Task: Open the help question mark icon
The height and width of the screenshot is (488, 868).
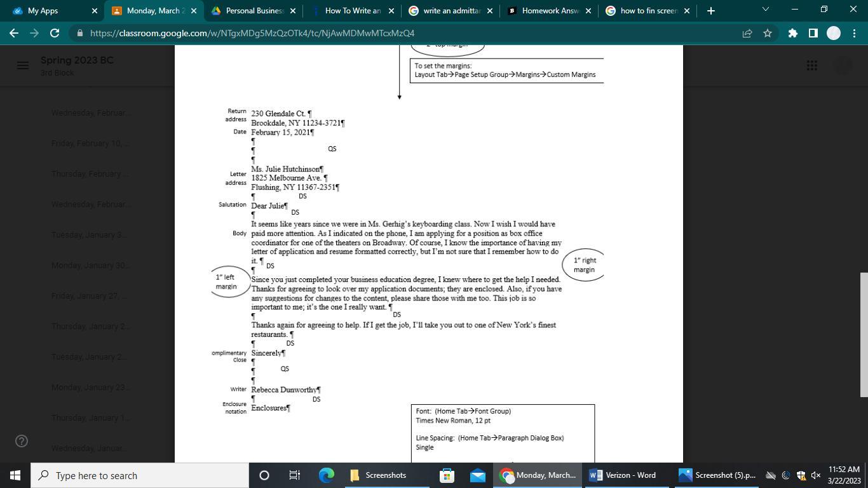Action: 22,441
